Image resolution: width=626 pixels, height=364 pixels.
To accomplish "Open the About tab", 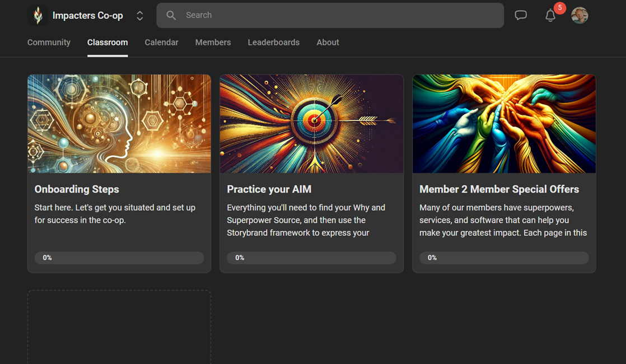I will (x=328, y=43).
